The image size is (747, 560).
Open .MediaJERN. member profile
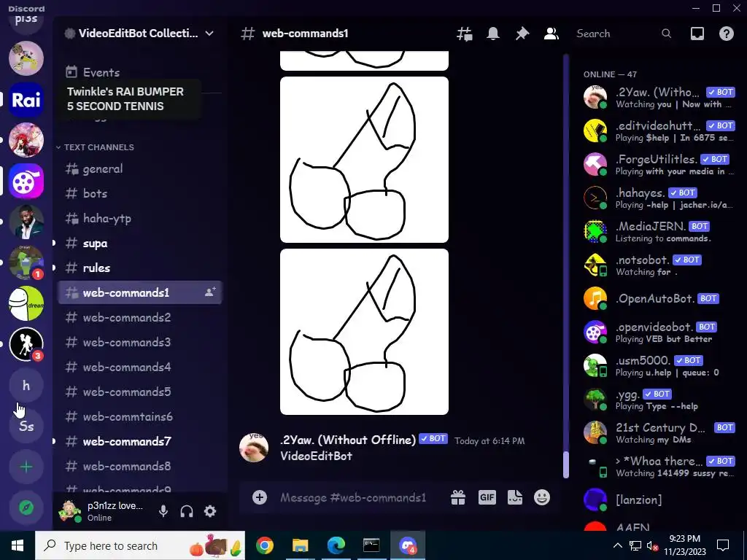pyautogui.click(x=659, y=231)
